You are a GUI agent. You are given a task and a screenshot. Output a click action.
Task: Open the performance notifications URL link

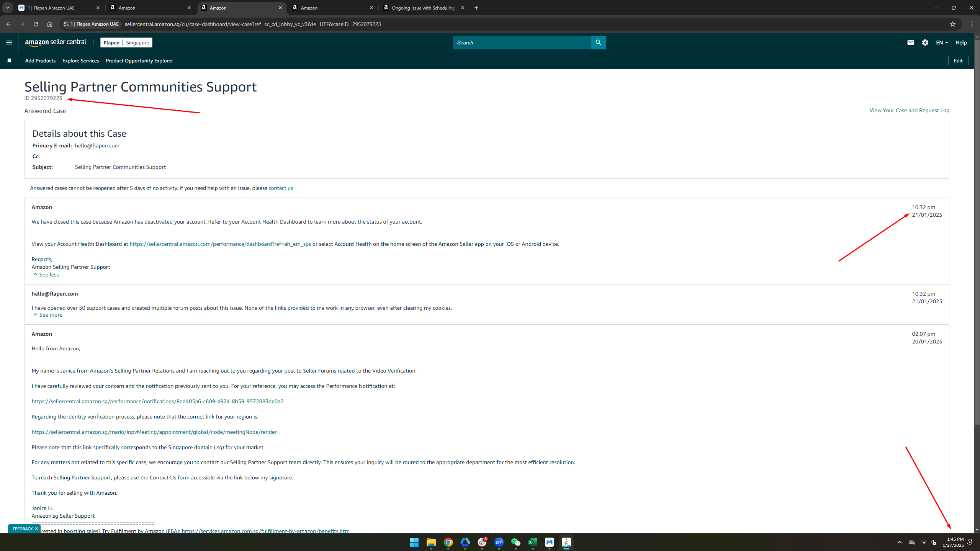(x=157, y=401)
